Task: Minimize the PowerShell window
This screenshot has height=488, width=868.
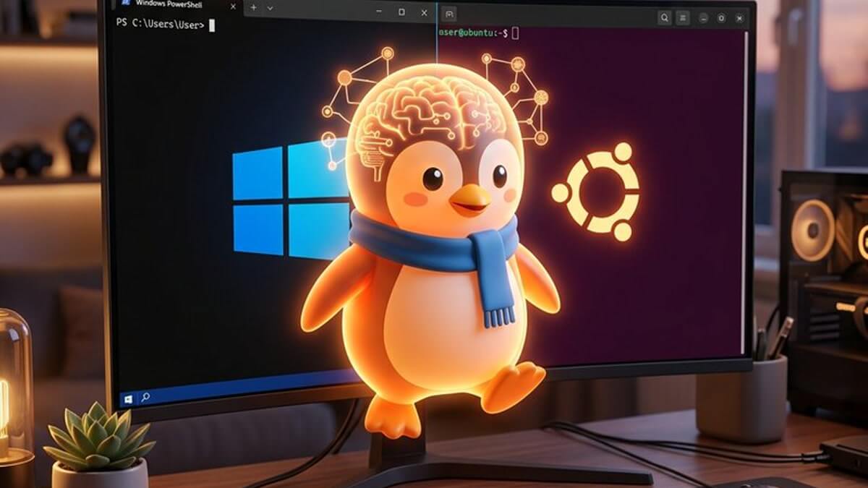Action: (380, 11)
